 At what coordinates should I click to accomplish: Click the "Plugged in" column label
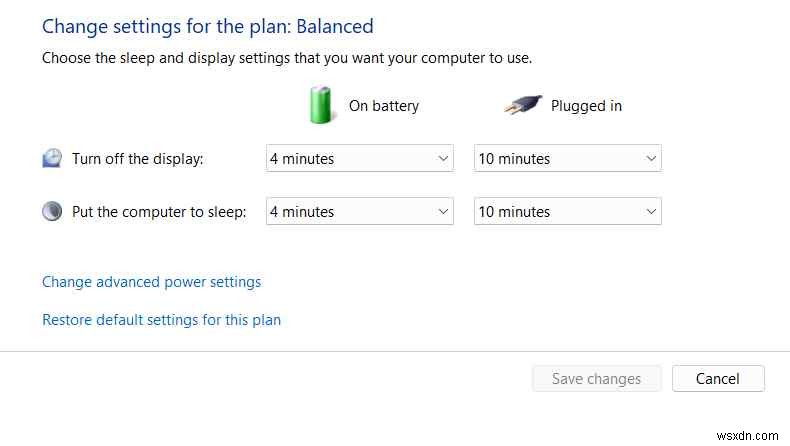(x=586, y=105)
